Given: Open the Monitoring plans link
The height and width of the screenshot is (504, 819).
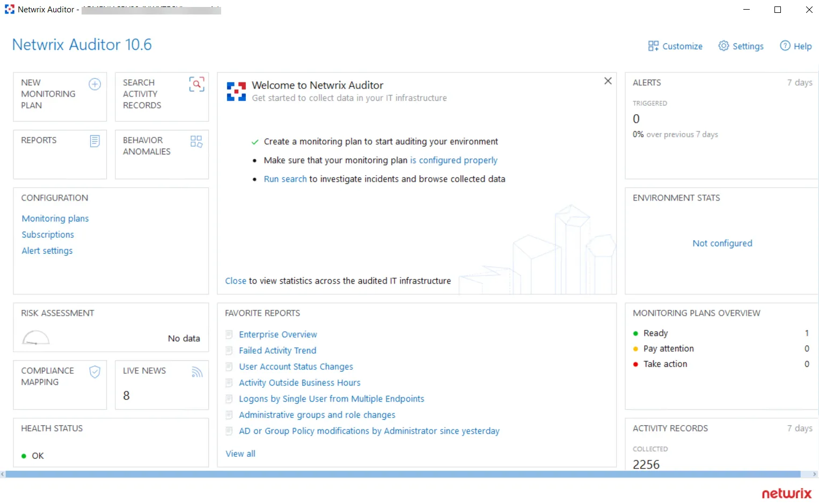Looking at the screenshot, I should tap(55, 218).
